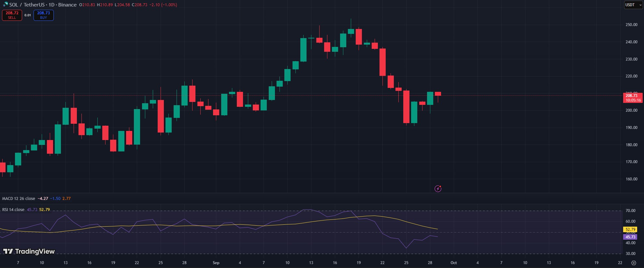
Task: Click the SOL coin logo icon
Action: pyautogui.click(x=5, y=5)
